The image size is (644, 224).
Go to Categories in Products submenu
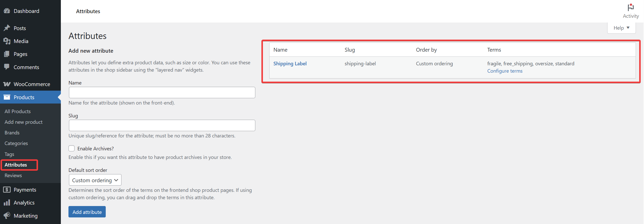[x=16, y=143]
